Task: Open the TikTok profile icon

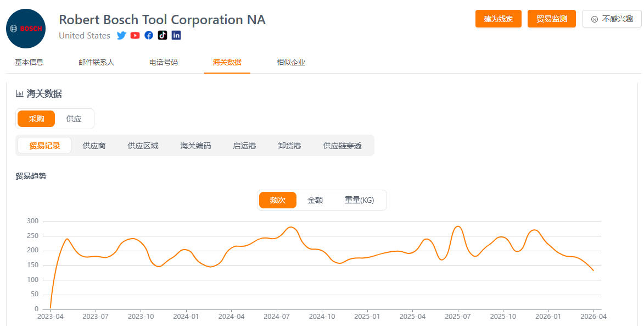Action: pos(163,35)
